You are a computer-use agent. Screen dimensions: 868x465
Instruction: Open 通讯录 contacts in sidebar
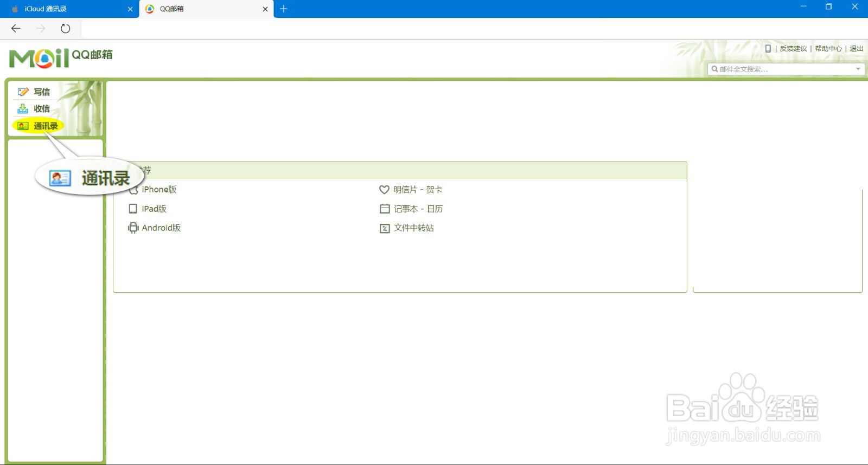tap(38, 126)
